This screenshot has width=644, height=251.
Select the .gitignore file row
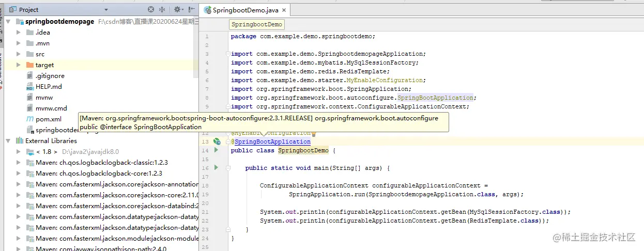click(x=50, y=75)
